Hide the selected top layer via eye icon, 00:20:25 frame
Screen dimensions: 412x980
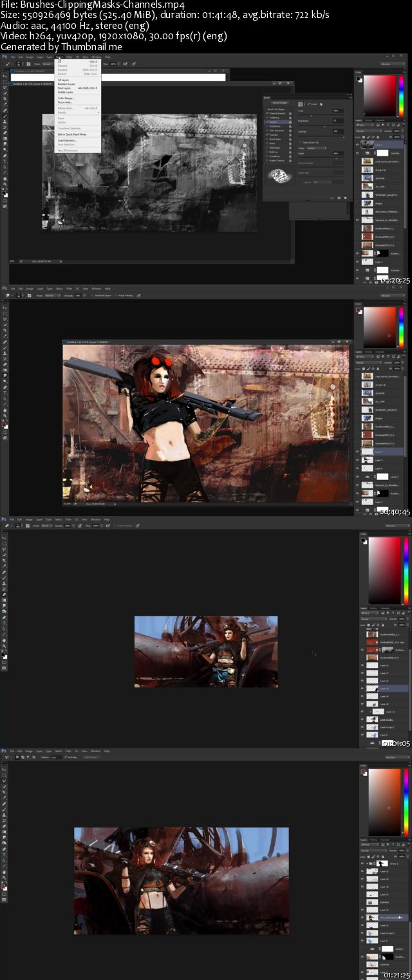point(357,145)
